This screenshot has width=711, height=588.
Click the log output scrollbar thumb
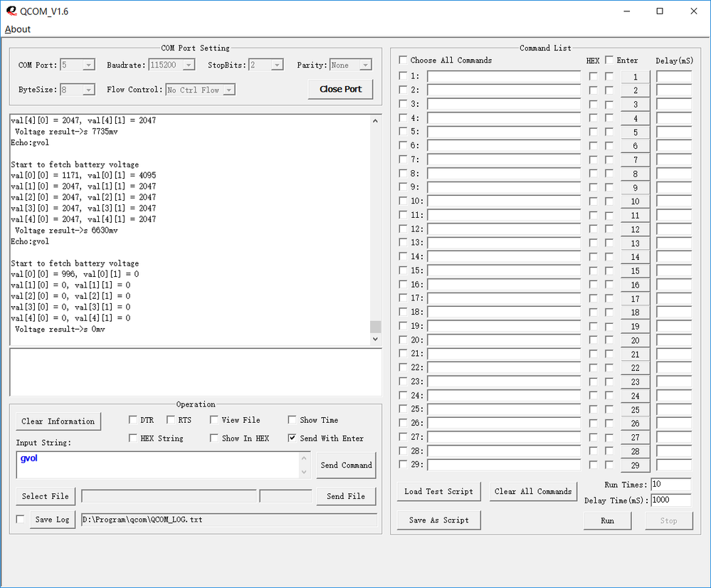tap(375, 327)
